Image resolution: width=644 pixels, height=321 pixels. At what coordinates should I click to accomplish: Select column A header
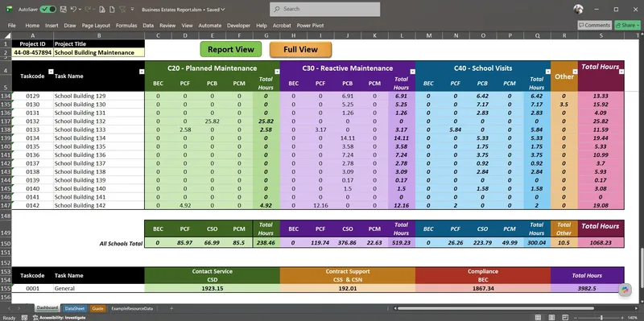coord(32,35)
